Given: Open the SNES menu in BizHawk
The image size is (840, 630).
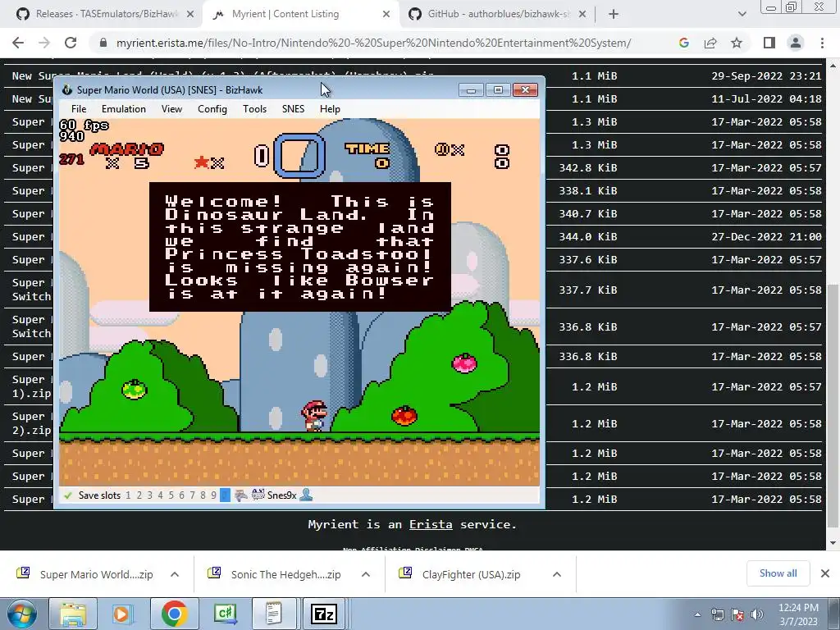Looking at the screenshot, I should click(293, 109).
